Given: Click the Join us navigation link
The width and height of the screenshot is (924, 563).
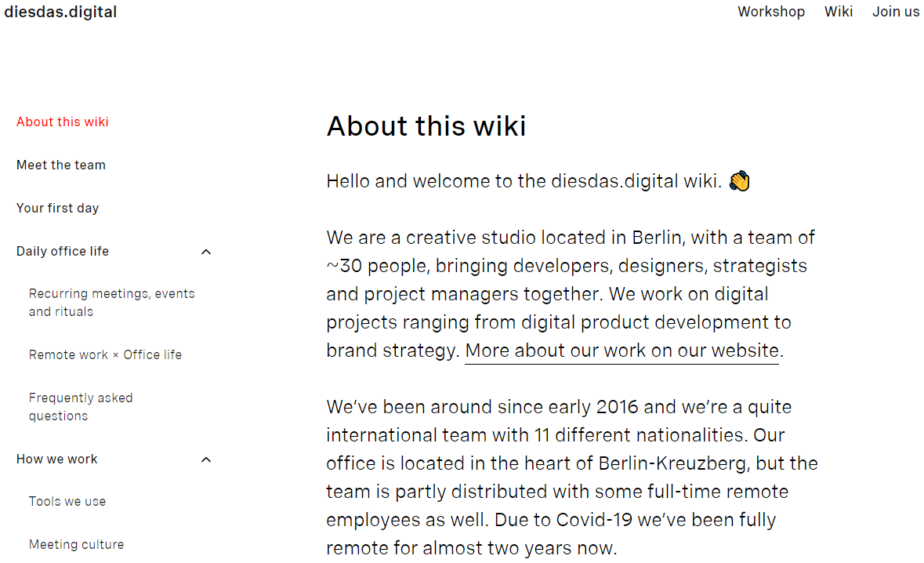Looking at the screenshot, I should tap(895, 12).
